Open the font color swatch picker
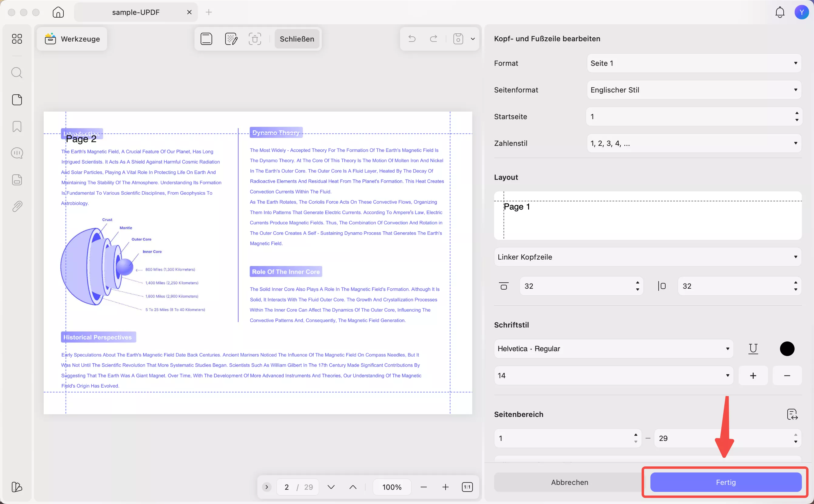Screen dimensions: 814x504 tap(786, 348)
